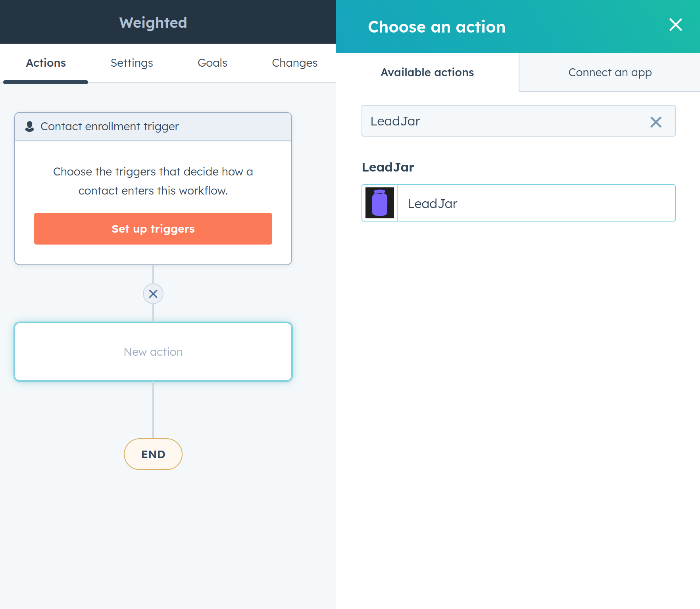
Task: Click the LeadJar result label
Action: (432, 203)
